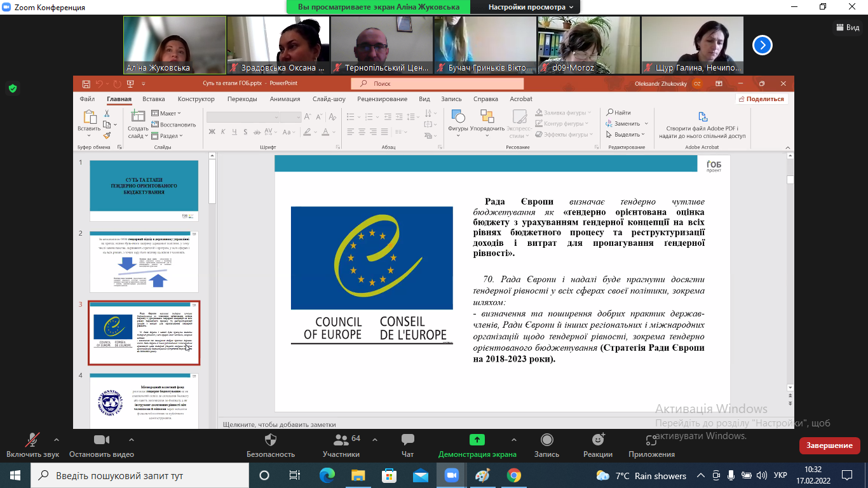Switch to the Переходы tab

click(x=242, y=99)
